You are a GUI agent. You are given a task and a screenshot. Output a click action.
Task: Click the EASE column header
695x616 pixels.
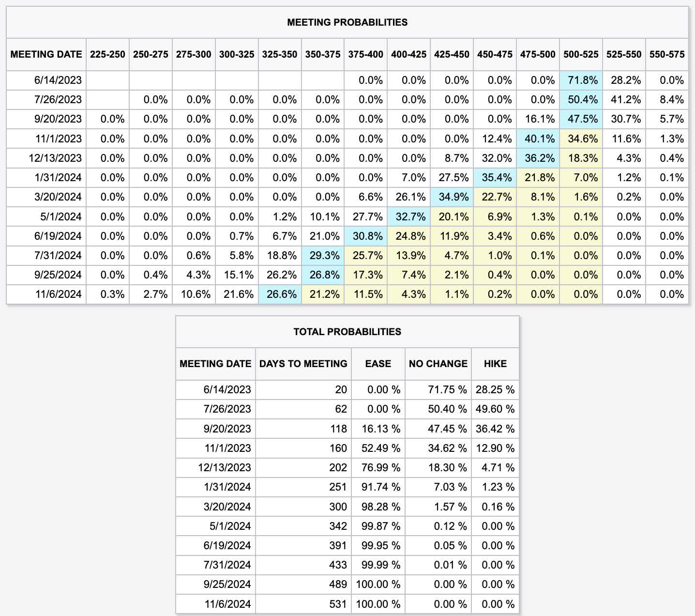point(378,364)
